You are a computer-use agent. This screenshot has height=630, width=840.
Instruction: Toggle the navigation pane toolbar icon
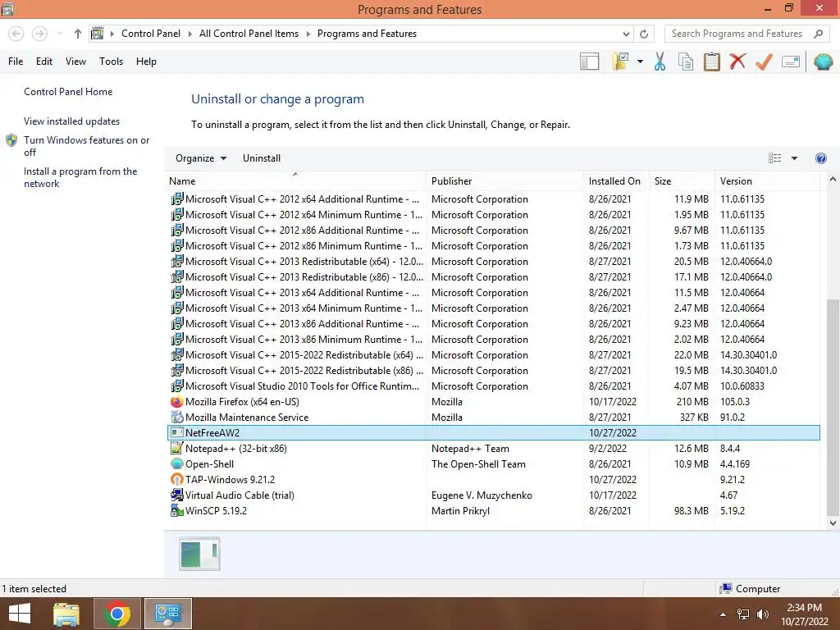(589, 62)
